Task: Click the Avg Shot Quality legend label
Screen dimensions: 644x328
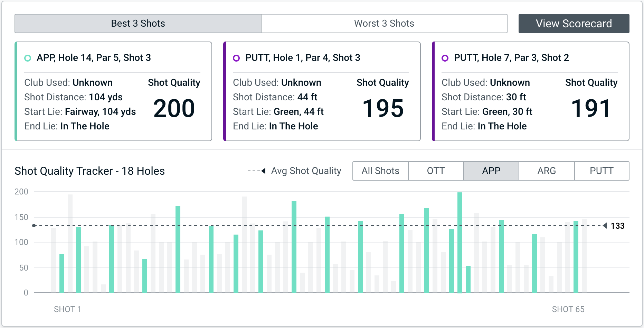Action: (x=306, y=171)
